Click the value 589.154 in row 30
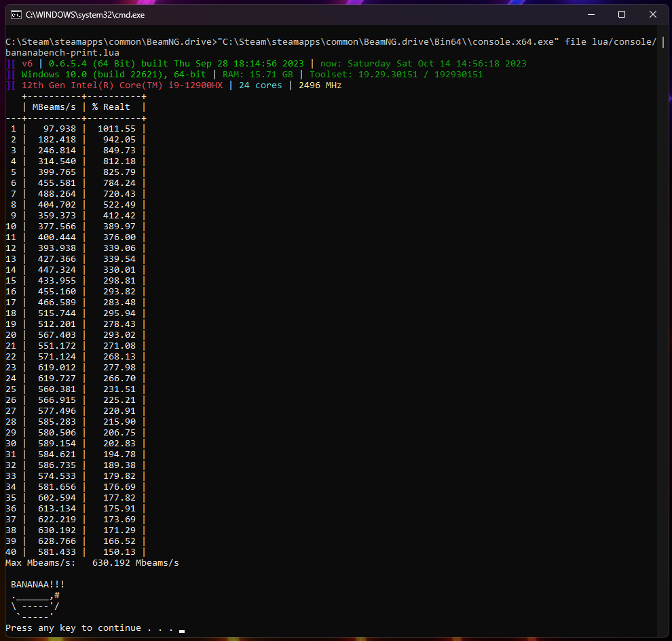 click(x=57, y=443)
